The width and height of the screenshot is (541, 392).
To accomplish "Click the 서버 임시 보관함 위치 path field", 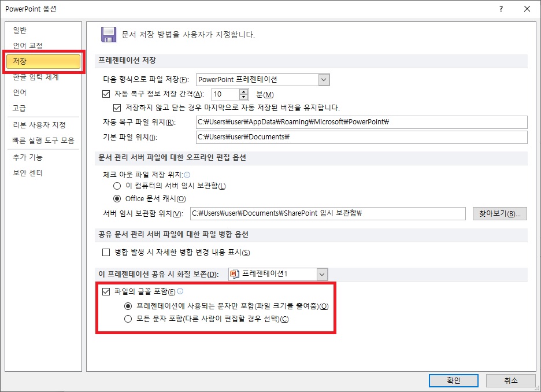I will [x=328, y=213].
